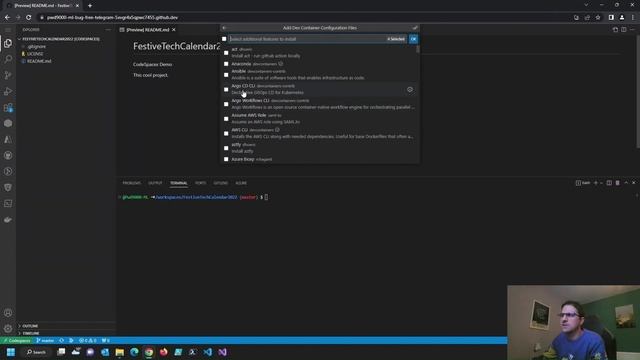
Task: Check the AWS CLI checkbox
Action: click(x=226, y=133)
